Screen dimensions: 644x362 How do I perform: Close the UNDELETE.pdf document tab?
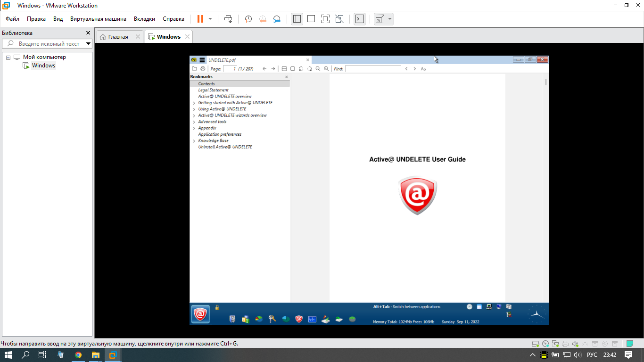pos(308,60)
